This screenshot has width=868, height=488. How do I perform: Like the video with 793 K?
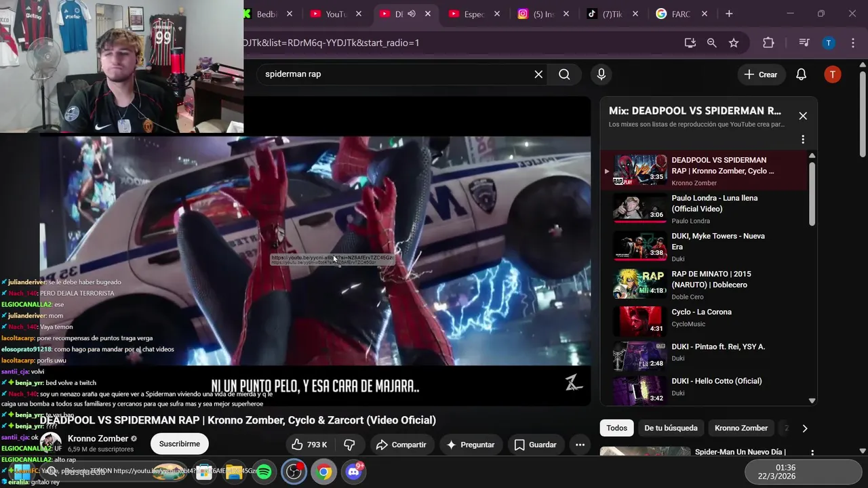(x=309, y=445)
